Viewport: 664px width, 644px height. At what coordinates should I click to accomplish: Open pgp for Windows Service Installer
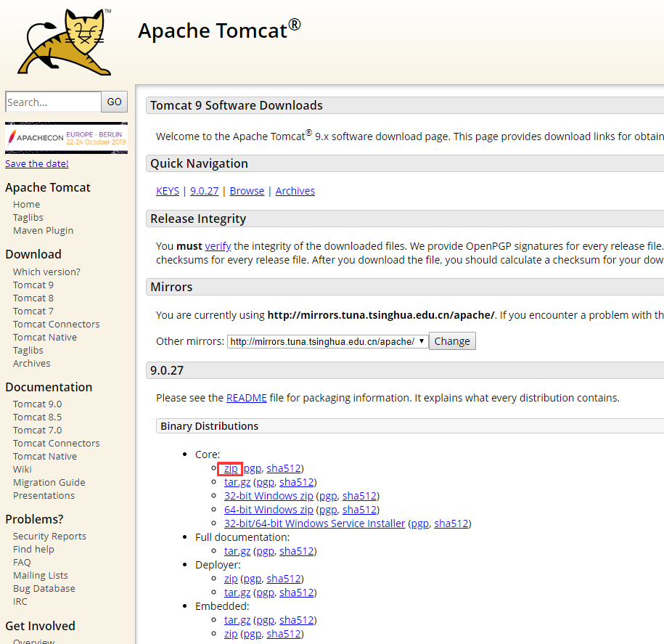point(420,523)
